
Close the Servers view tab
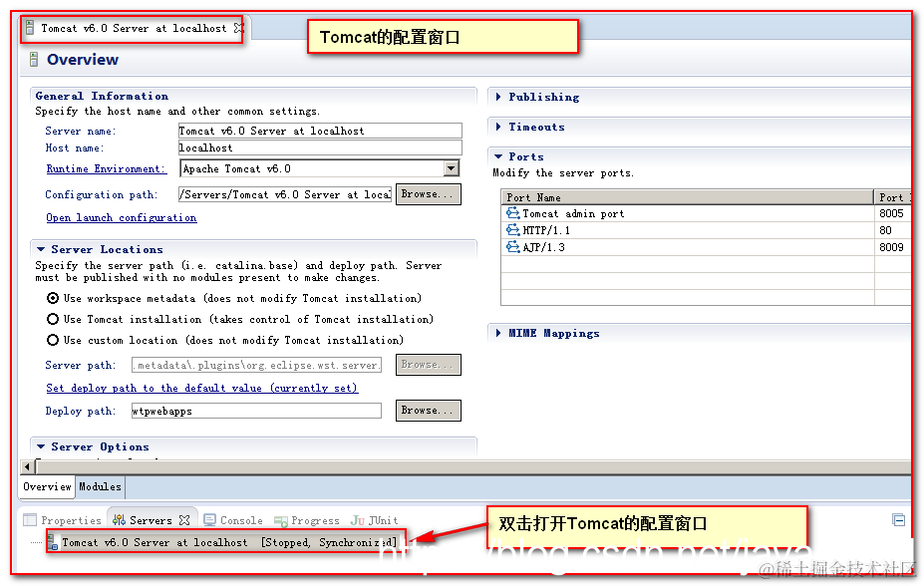tap(184, 520)
